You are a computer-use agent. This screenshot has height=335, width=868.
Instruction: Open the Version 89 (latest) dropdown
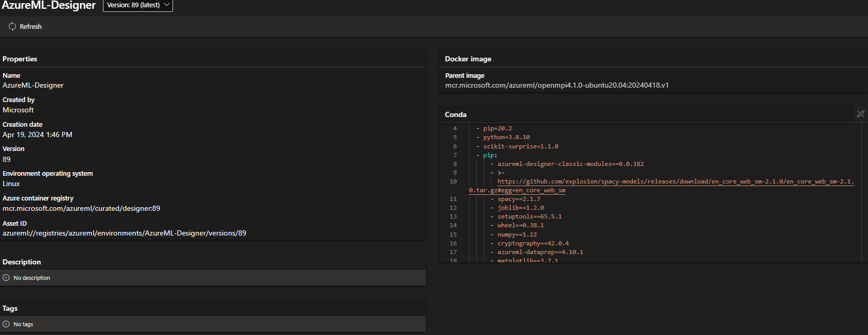[137, 5]
